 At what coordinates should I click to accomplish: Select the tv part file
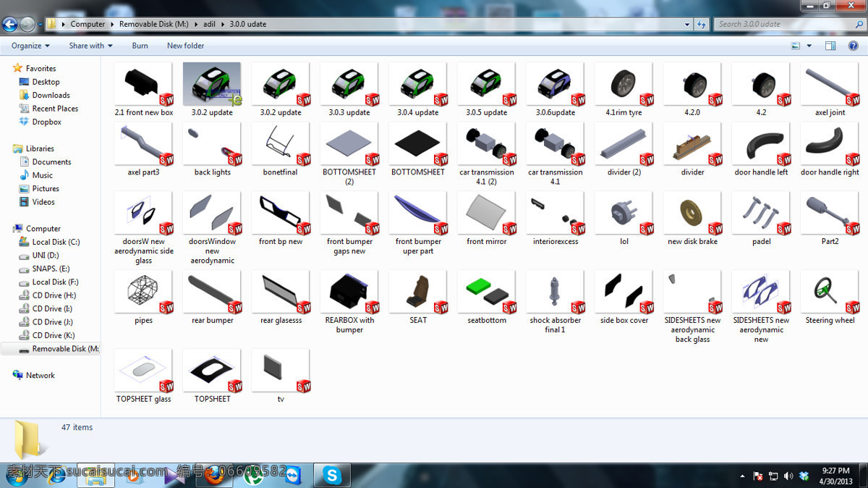280,376
